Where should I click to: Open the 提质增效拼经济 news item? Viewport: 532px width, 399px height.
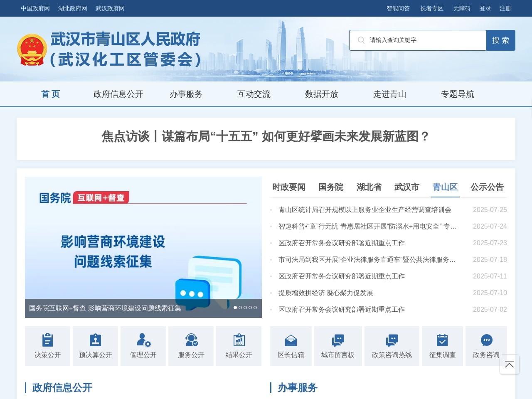coord(326,293)
